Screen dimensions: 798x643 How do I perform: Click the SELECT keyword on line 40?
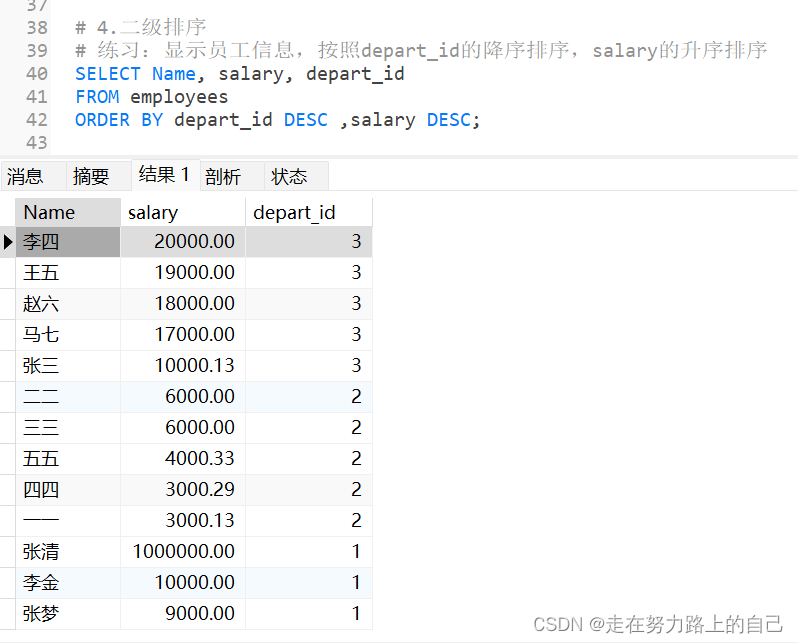pos(107,74)
